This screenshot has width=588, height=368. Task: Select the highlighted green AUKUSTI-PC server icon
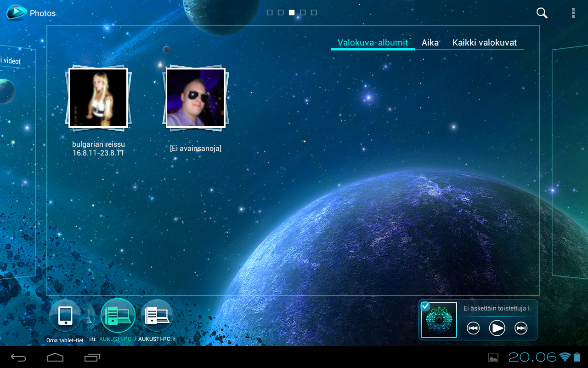click(118, 315)
